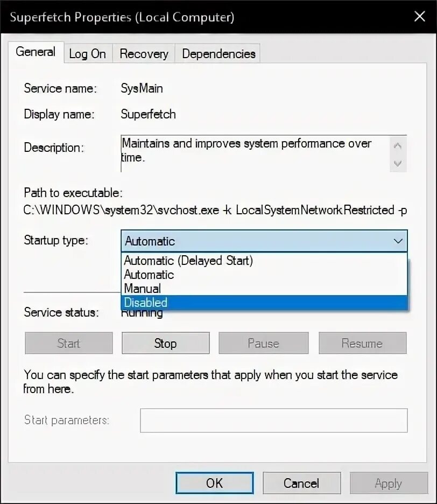Switch to the Log On tab

coord(88,54)
